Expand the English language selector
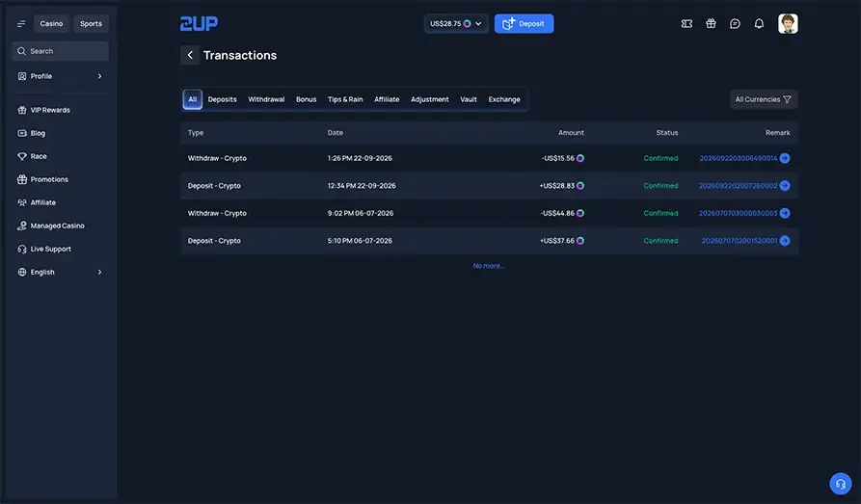The height and width of the screenshot is (504, 861). point(60,272)
